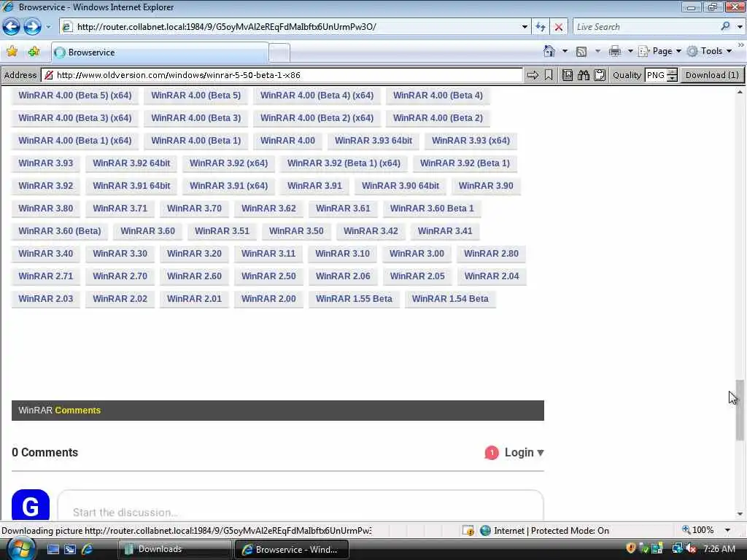
Task: Click the Live Search magnifier icon
Action: 725,26
